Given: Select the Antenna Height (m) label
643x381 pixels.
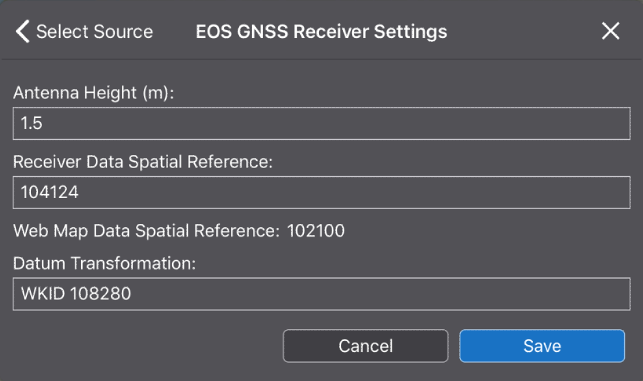Looking at the screenshot, I should [93, 93].
